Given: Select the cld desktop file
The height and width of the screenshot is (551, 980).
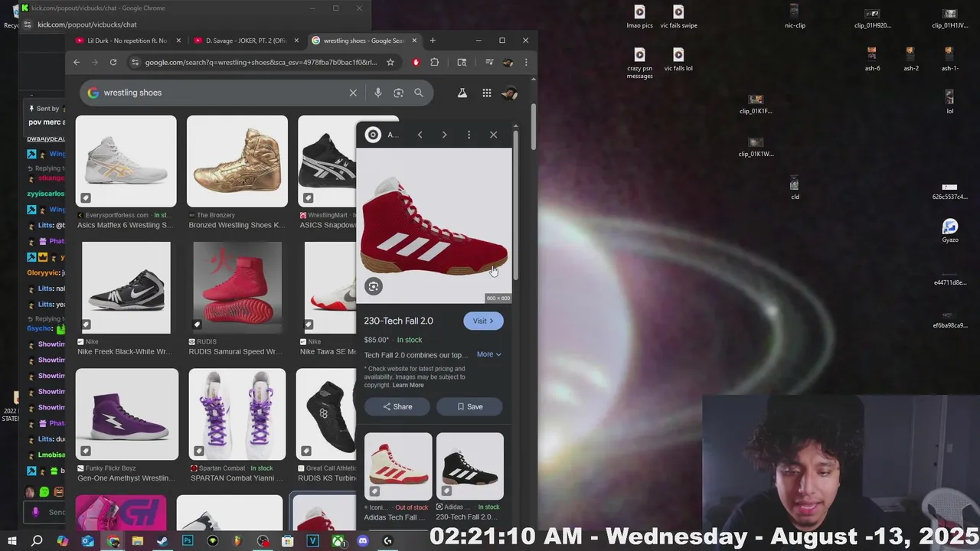Looking at the screenshot, I should 795,187.
